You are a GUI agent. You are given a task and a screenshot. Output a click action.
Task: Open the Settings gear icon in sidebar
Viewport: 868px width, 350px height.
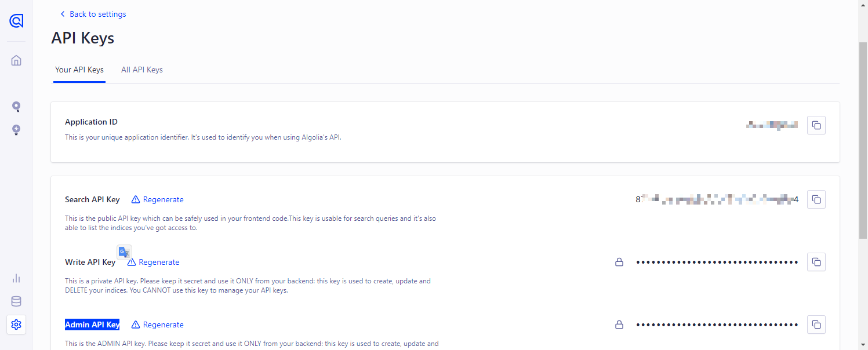coord(16,325)
